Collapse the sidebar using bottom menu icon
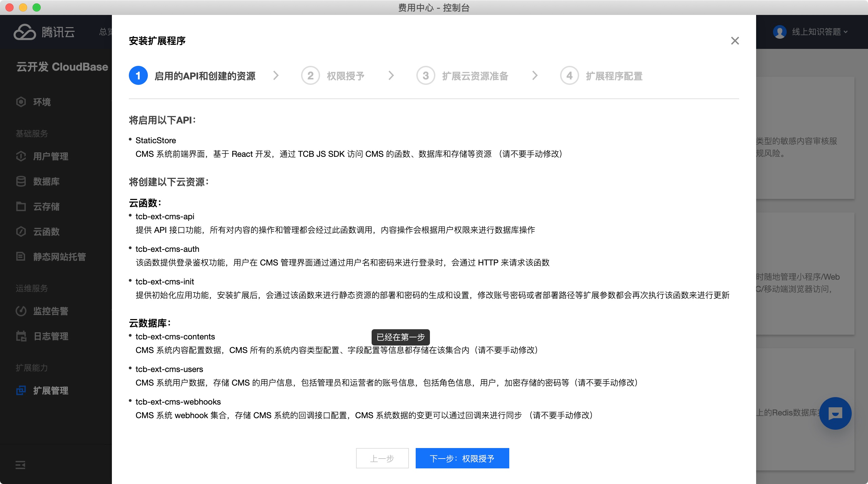Image resolution: width=868 pixels, height=484 pixels. point(20,465)
